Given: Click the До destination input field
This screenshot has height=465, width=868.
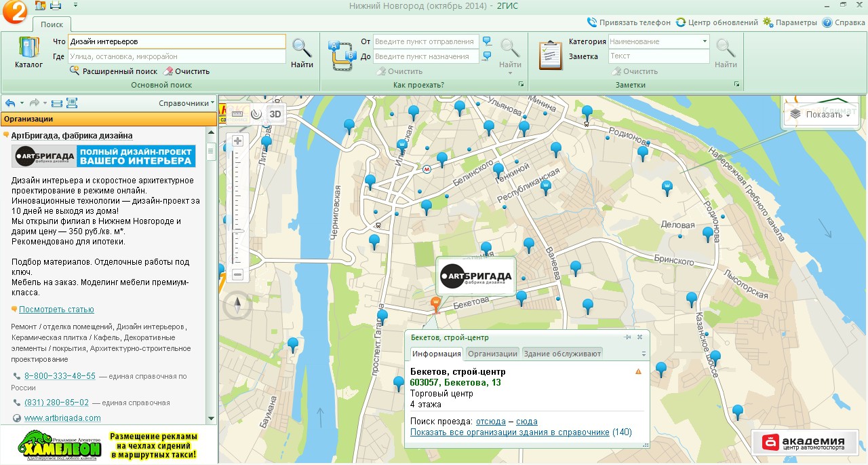Looking at the screenshot, I should pyautogui.click(x=426, y=56).
